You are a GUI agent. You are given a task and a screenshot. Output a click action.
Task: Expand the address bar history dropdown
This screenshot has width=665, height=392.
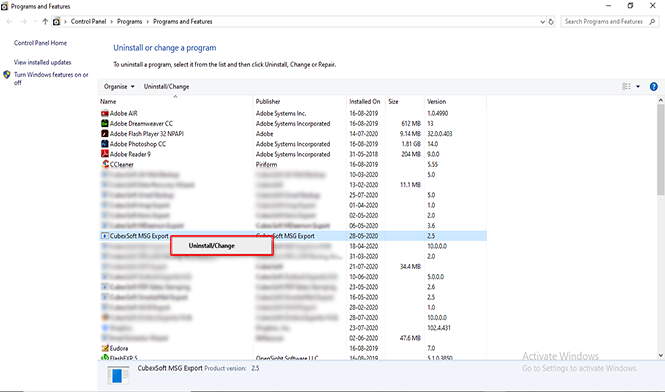pos(542,22)
